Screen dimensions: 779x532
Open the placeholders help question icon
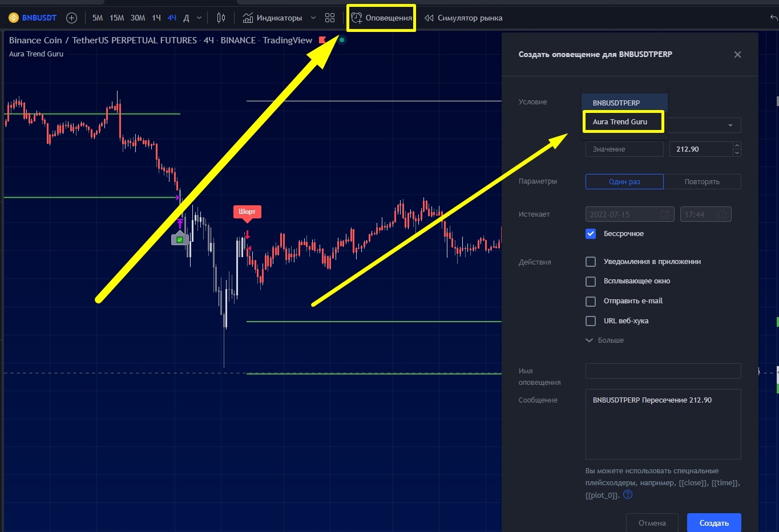pos(628,495)
